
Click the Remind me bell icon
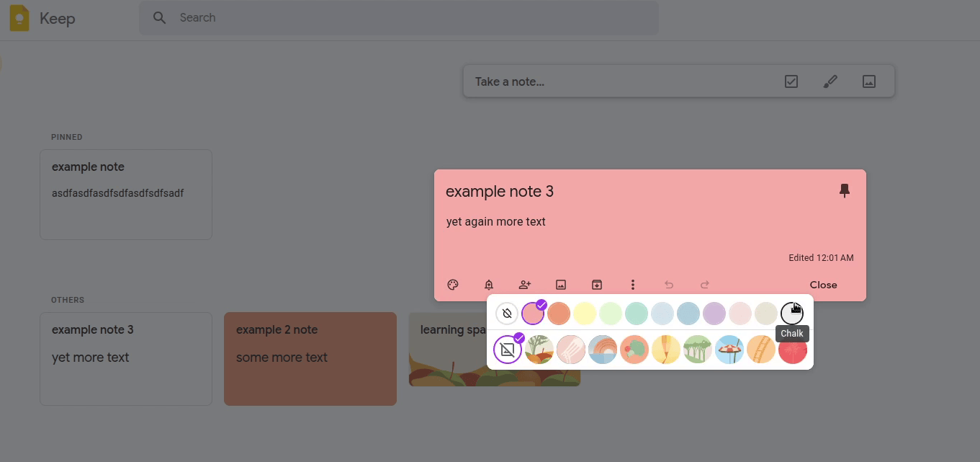tap(489, 285)
